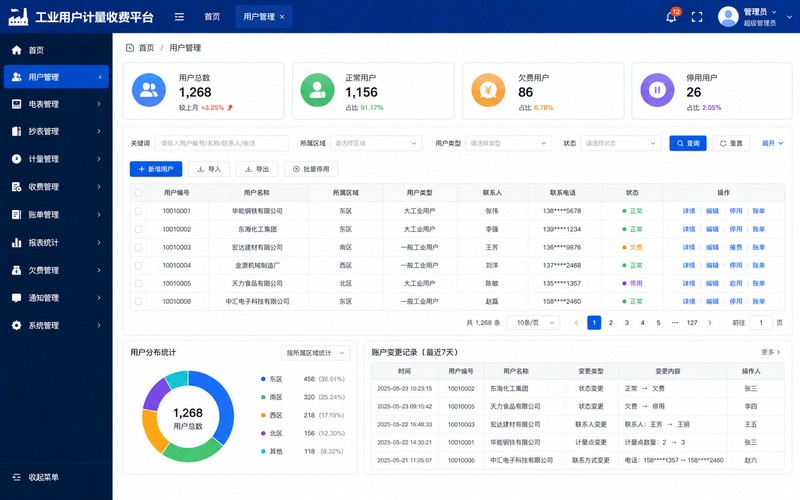Open the 10条/页 page size dropdown
The image size is (800, 500).
click(x=533, y=323)
